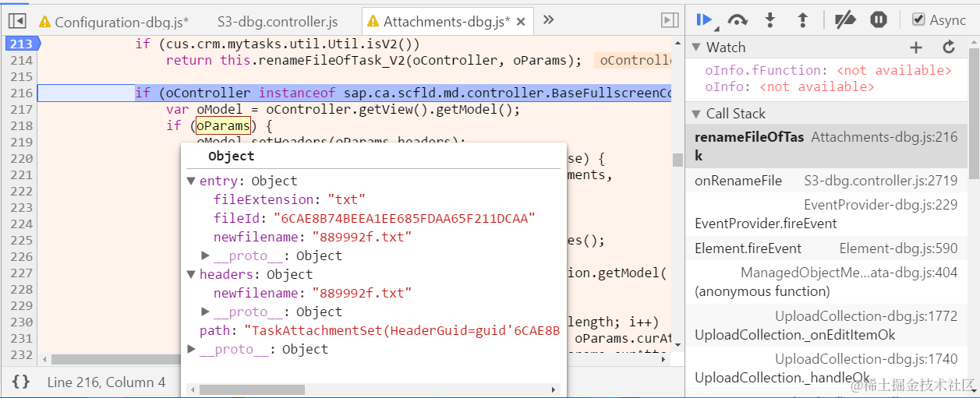980x398 pixels.
Task: Step over next function call
Action: point(738,20)
